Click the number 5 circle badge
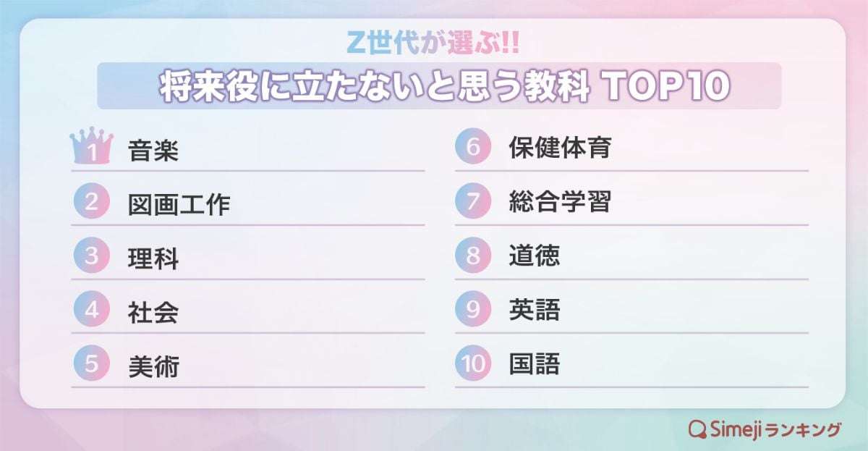868x451 pixels. [91, 363]
